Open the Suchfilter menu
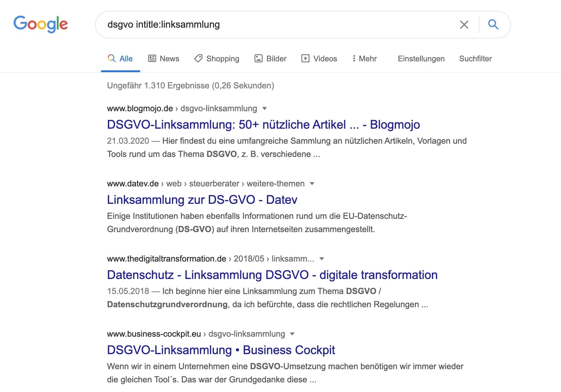The height and width of the screenshot is (392, 561). pos(475,58)
